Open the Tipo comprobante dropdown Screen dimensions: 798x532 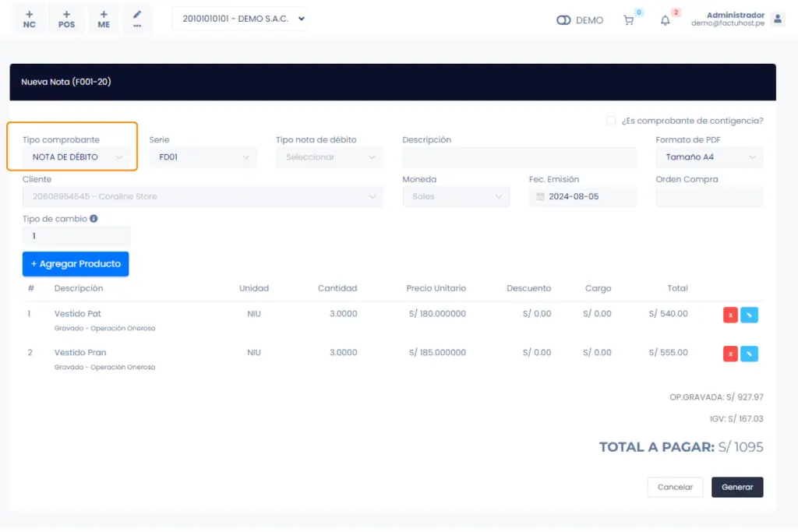tap(76, 157)
